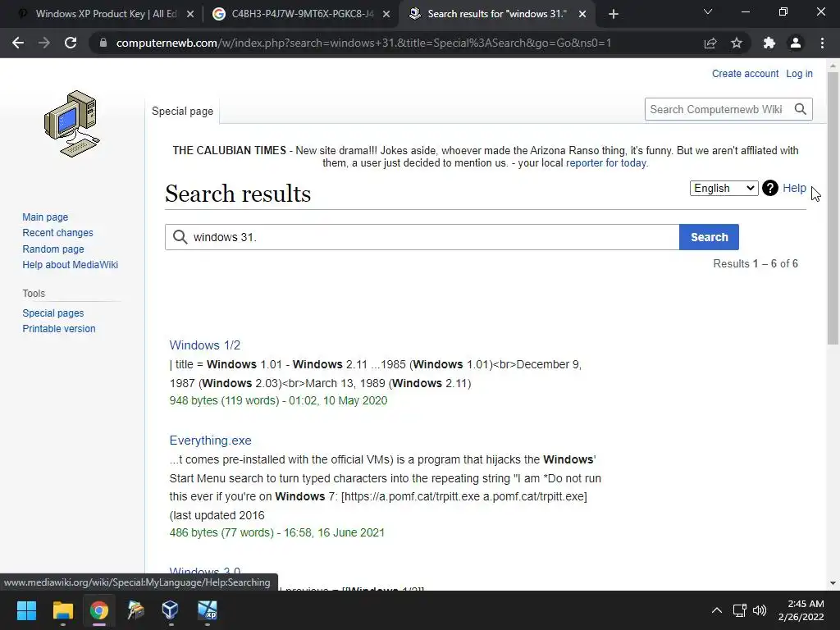Click the browser forward arrow
The image size is (840, 630).
point(44,43)
